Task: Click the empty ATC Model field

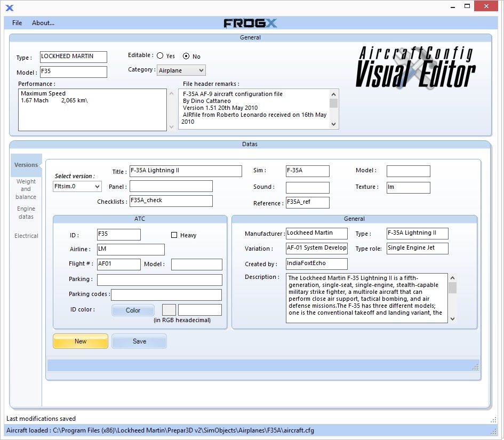Action: point(197,264)
